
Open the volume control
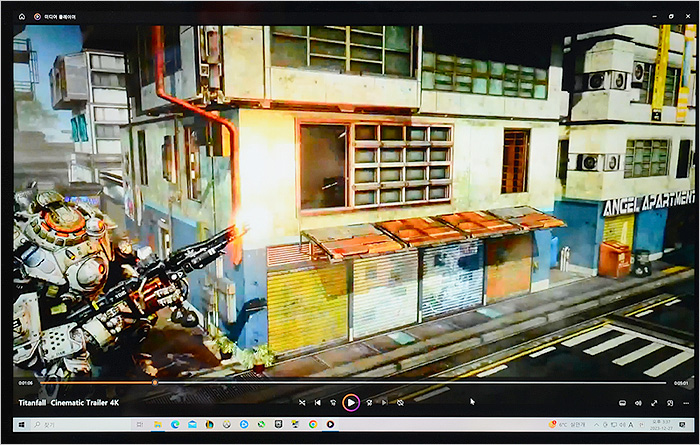coord(637,402)
